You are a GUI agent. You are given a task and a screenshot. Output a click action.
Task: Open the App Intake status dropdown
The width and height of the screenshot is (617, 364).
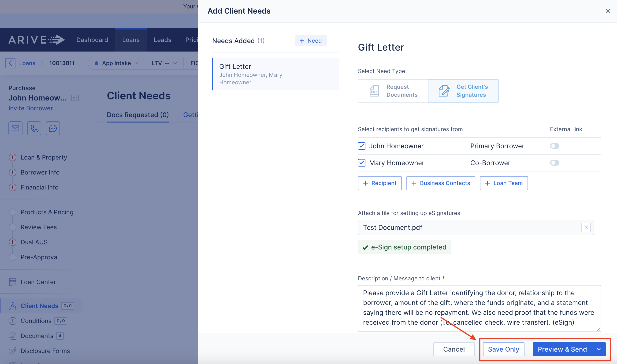click(116, 63)
